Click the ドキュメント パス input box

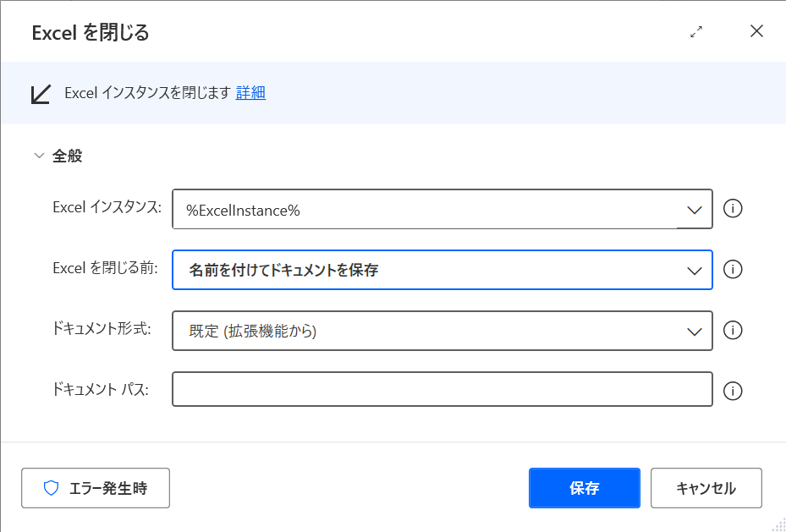[x=442, y=390]
